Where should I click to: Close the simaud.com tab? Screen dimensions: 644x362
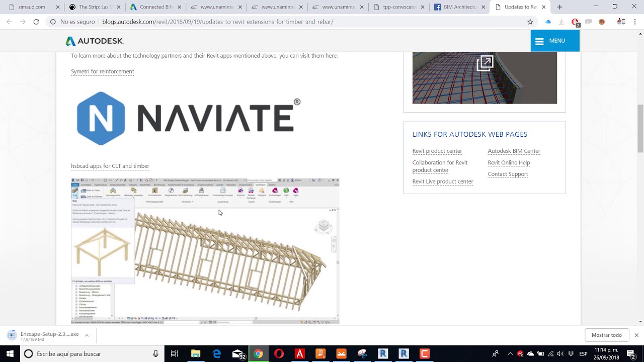[58, 7]
